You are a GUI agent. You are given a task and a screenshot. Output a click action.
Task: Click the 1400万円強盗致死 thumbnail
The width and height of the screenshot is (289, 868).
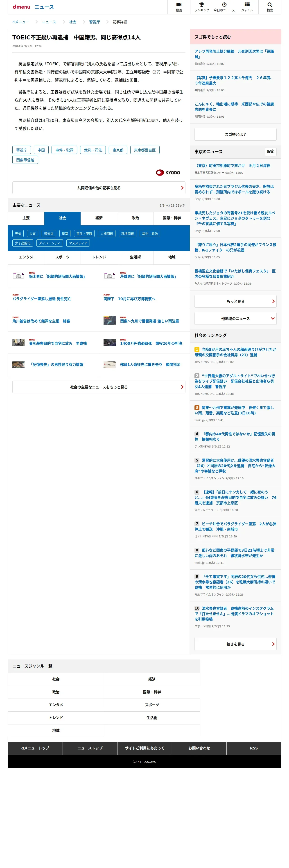coord(110,343)
